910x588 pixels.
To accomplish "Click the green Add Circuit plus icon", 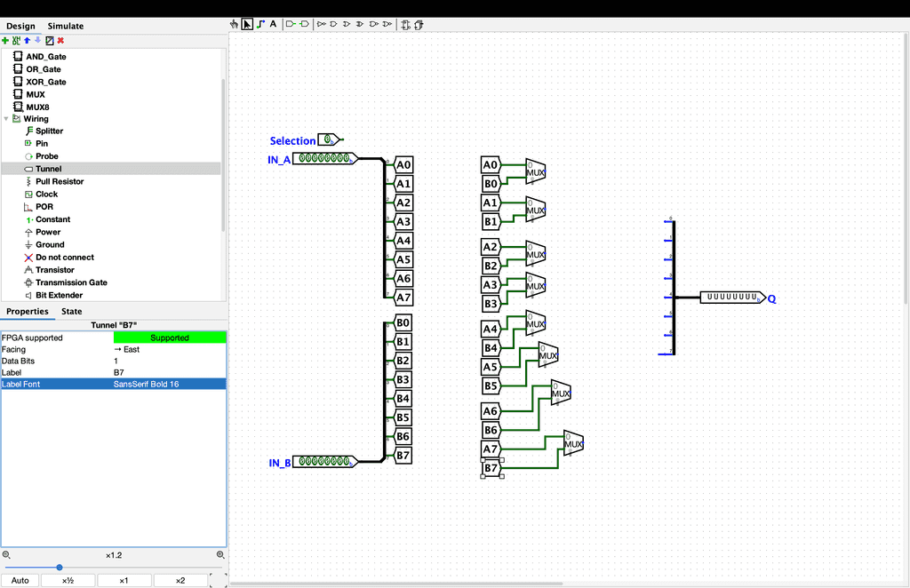I will coord(5,40).
